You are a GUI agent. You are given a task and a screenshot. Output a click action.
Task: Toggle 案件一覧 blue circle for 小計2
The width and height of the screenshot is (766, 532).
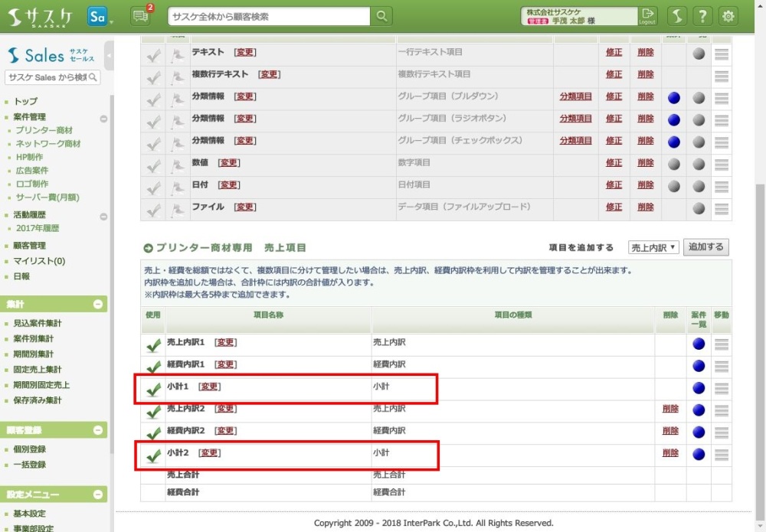[x=699, y=454]
